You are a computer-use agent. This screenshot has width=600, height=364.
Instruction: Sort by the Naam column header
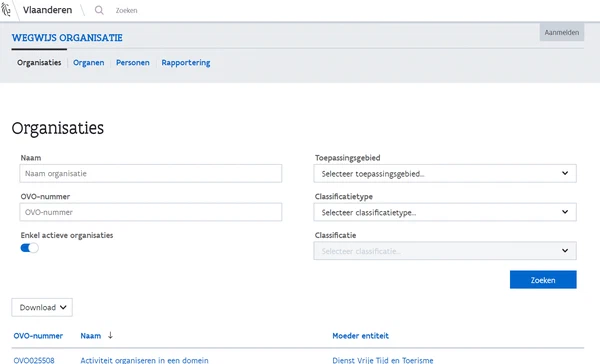tap(91, 336)
